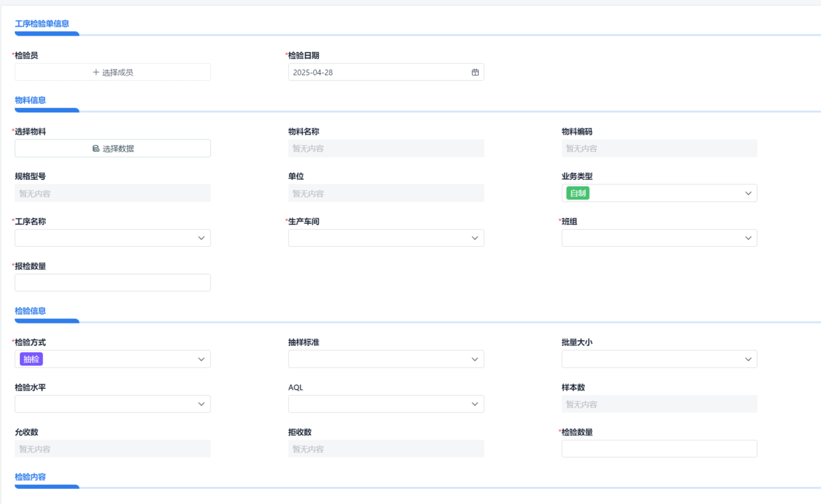Viewport: 821px width, 504px height.
Task: Click the calendar icon in 检验日期 field
Action: point(475,72)
